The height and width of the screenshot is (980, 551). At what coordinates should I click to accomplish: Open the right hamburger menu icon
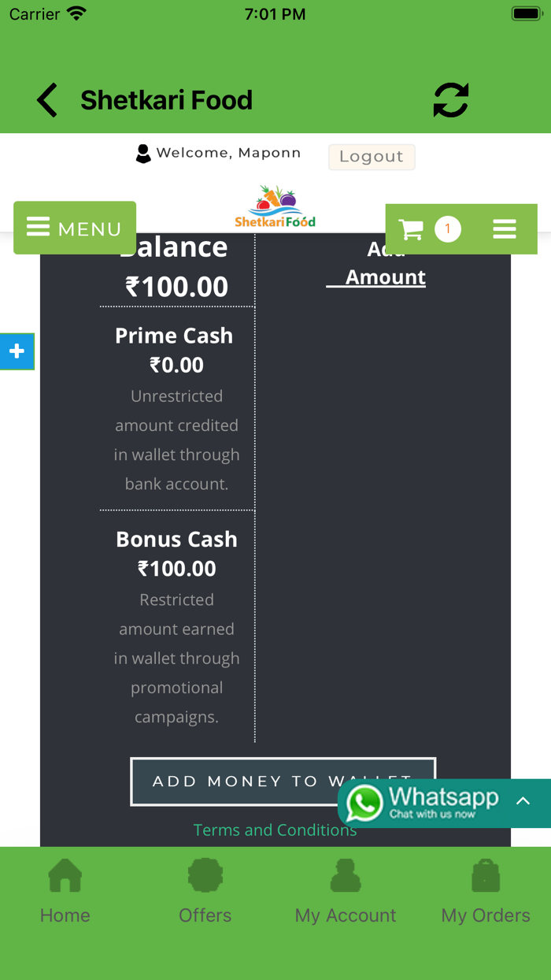pos(505,229)
